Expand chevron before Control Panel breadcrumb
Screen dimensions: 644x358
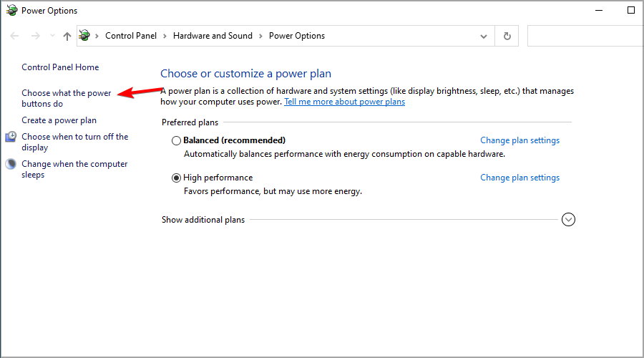coord(97,37)
